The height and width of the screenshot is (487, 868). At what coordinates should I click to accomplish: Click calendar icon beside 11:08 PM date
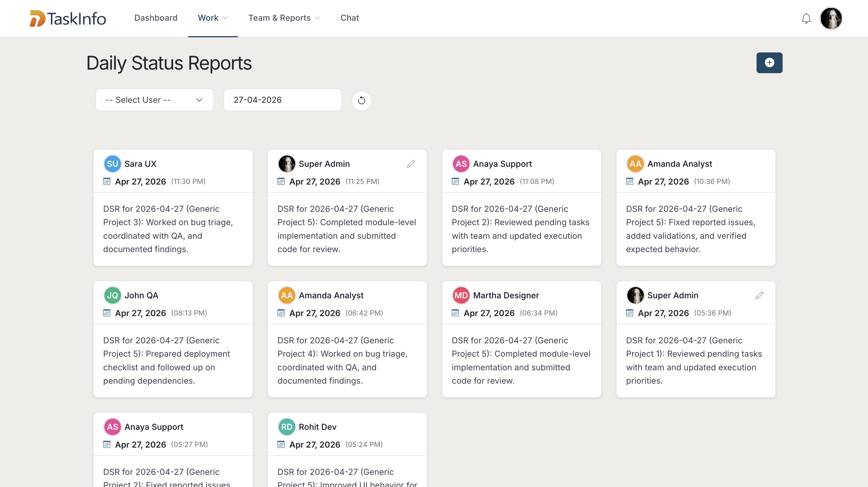coord(455,182)
